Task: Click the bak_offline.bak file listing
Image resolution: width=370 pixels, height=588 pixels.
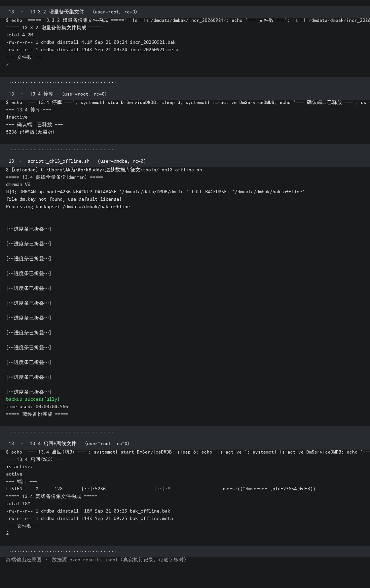Action: [x=88, y=511]
